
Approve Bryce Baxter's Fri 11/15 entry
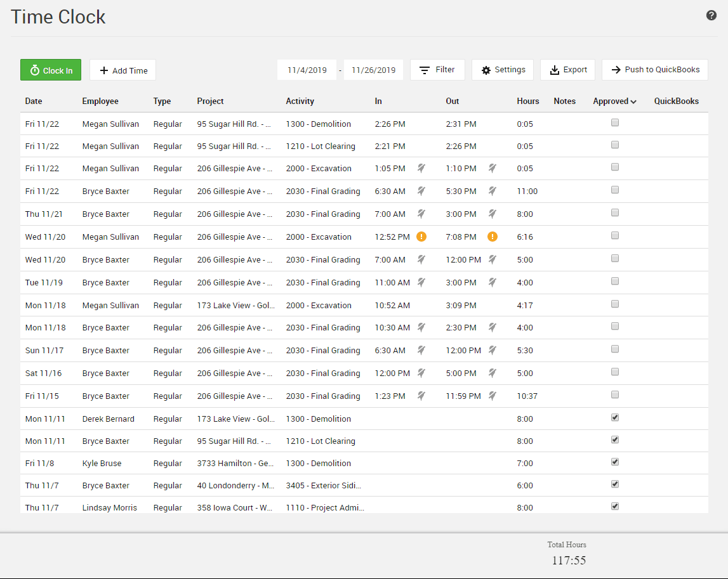615,395
